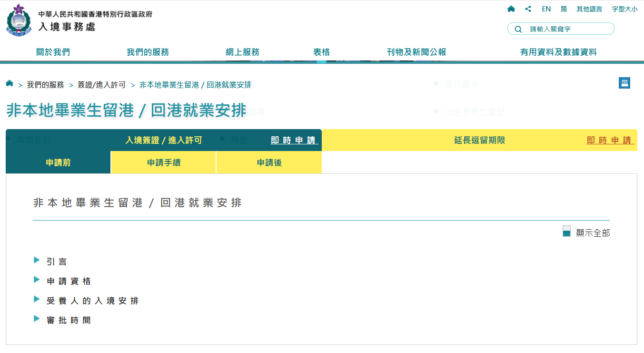Screen dimensions: 644x353
Task: Select the disclosure triangle beside 引言
Action: coord(37,261)
